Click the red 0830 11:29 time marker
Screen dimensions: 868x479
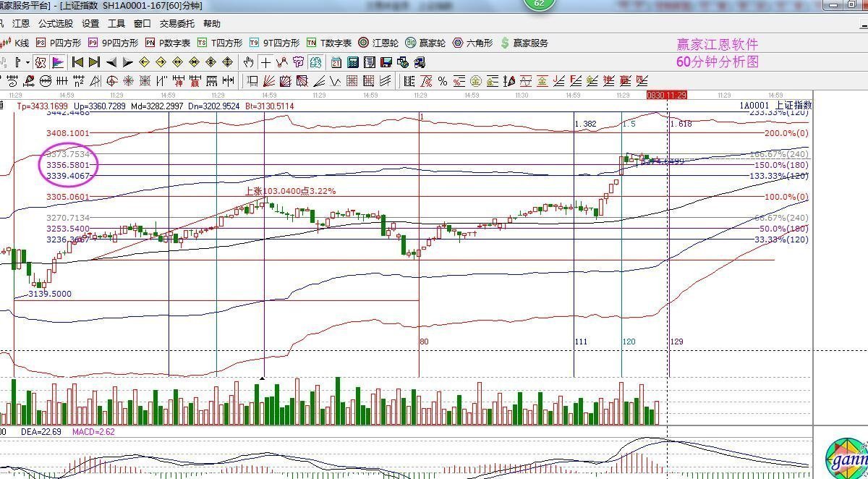click(x=666, y=95)
